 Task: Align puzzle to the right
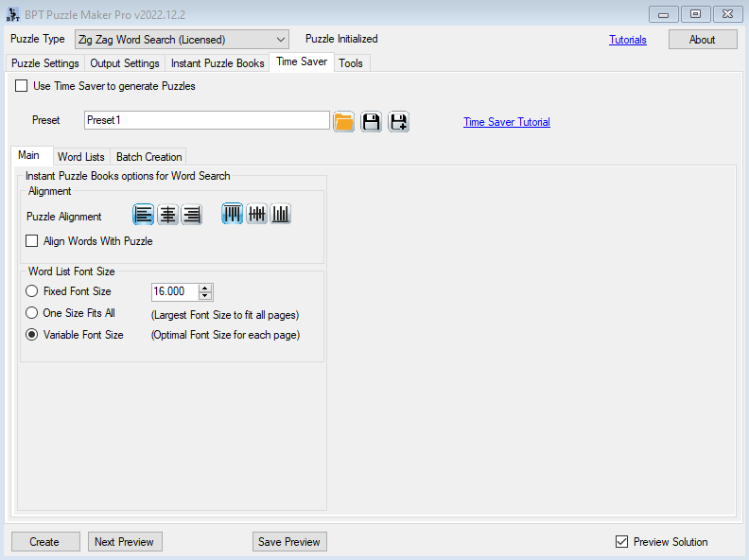pos(192,215)
